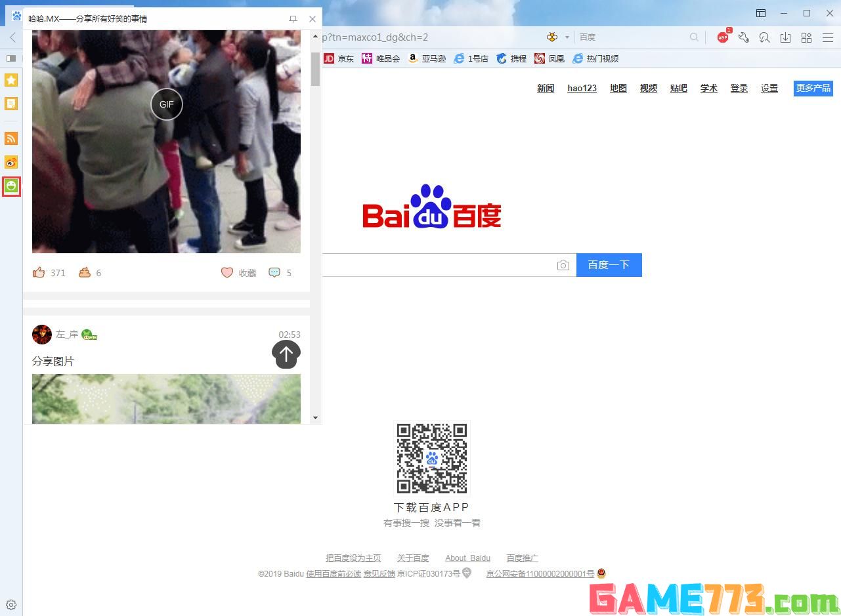The image size is (841, 616).
Task: Click camera image-search icon in Baidu box
Action: click(563, 265)
